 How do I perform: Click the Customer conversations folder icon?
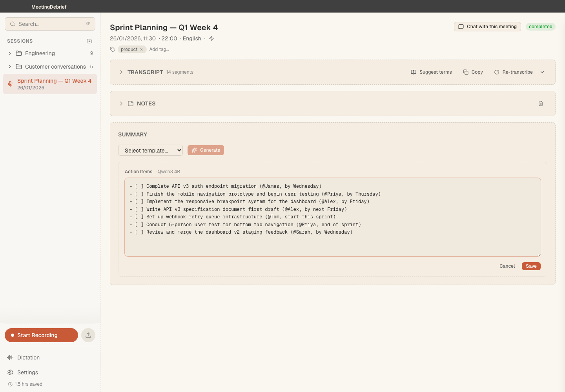19,67
